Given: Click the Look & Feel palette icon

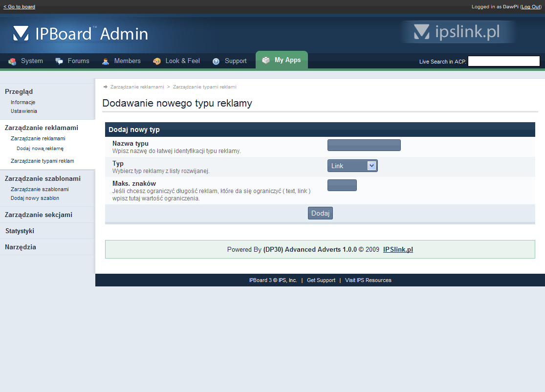Looking at the screenshot, I should pyautogui.click(x=157, y=62).
